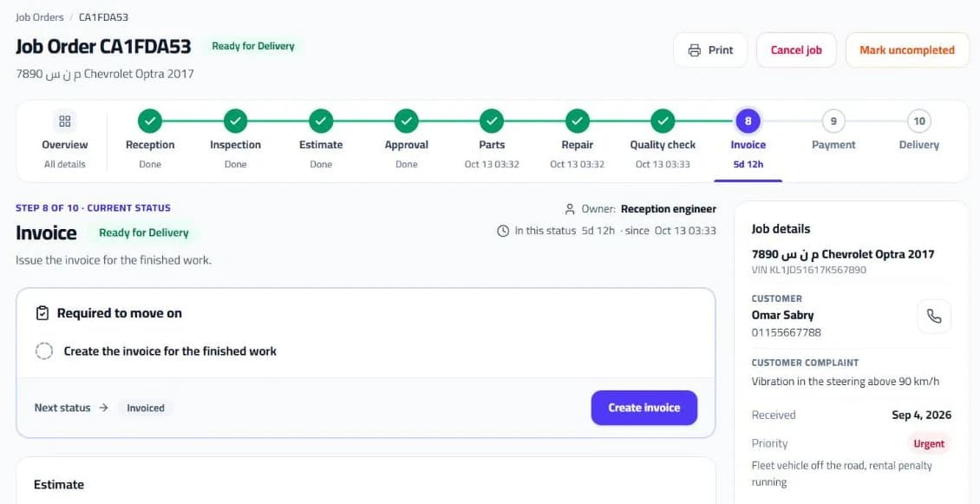Click the Job Orders breadcrumb link
The height and width of the screenshot is (504, 980).
click(39, 16)
